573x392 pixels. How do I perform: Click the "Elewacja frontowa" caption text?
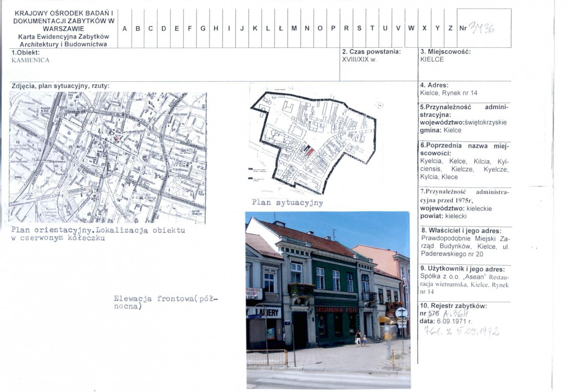pos(165,302)
